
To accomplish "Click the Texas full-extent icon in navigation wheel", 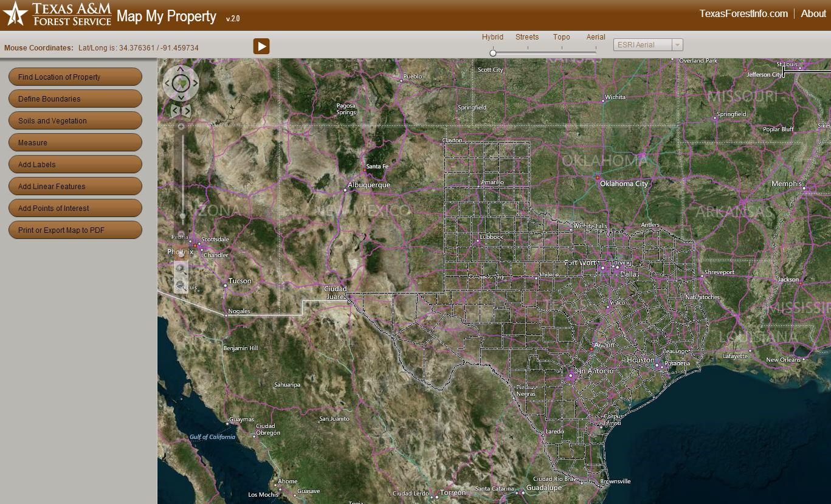I will (181, 83).
